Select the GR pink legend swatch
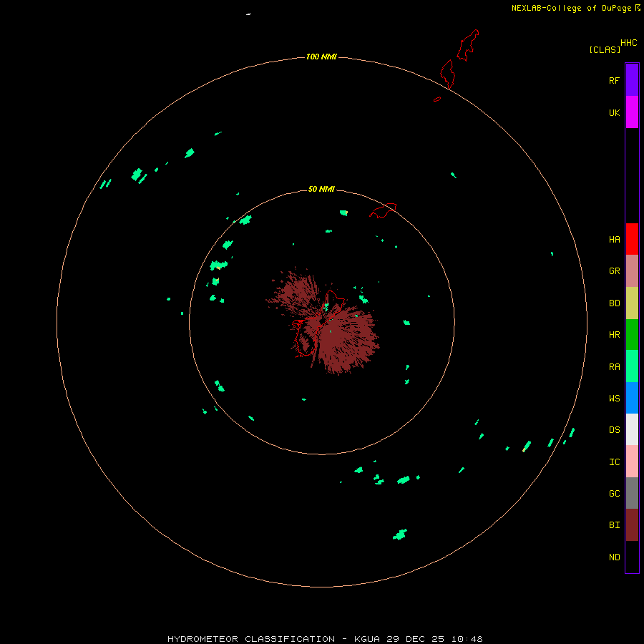 coord(632,271)
